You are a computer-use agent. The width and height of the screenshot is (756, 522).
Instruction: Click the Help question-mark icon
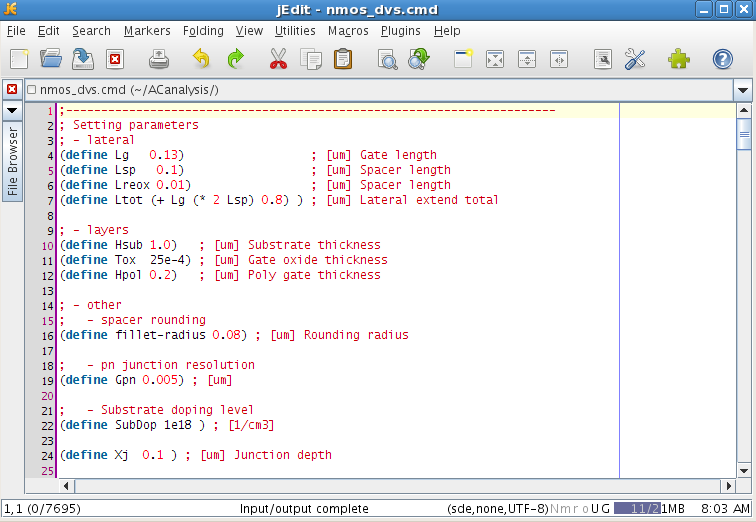(x=723, y=60)
